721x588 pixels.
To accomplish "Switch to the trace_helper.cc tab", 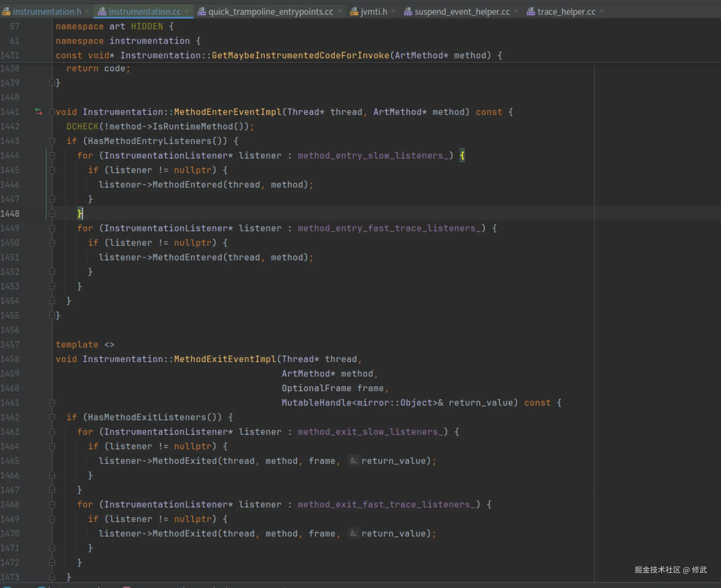I will (x=566, y=12).
